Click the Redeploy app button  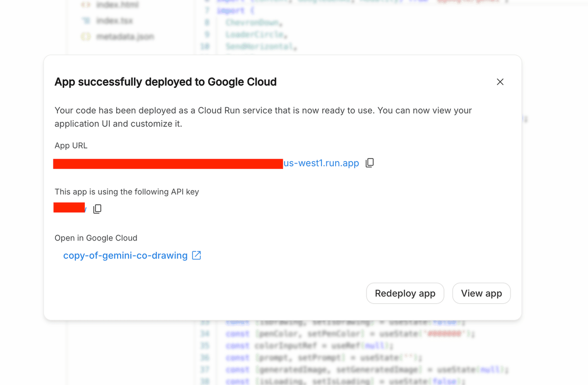tap(405, 293)
